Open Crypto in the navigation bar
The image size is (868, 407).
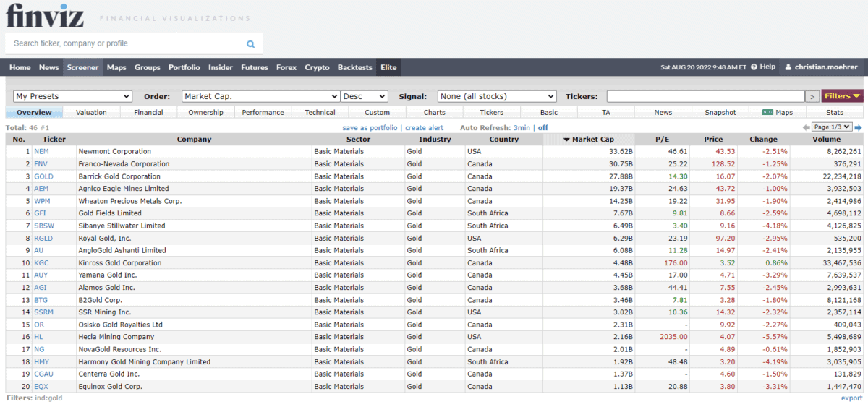point(317,67)
